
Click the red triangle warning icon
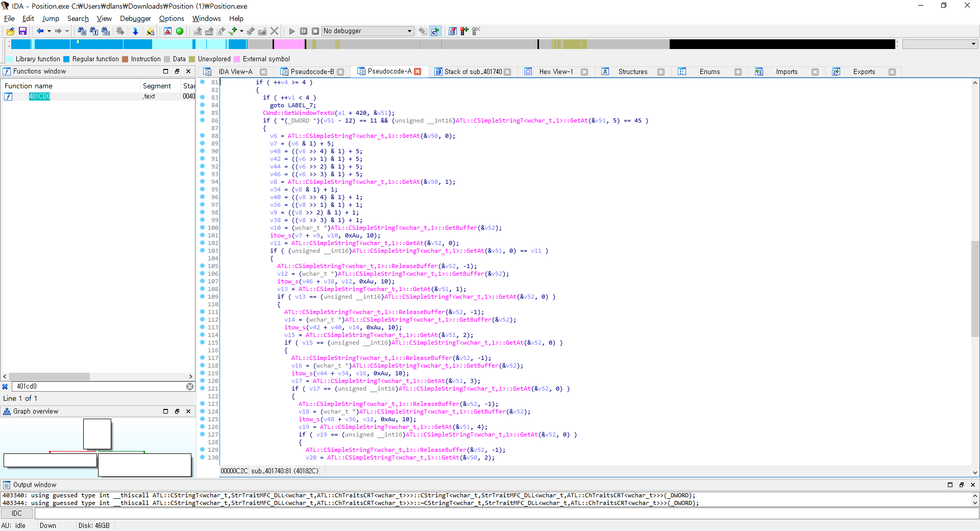coord(167,31)
